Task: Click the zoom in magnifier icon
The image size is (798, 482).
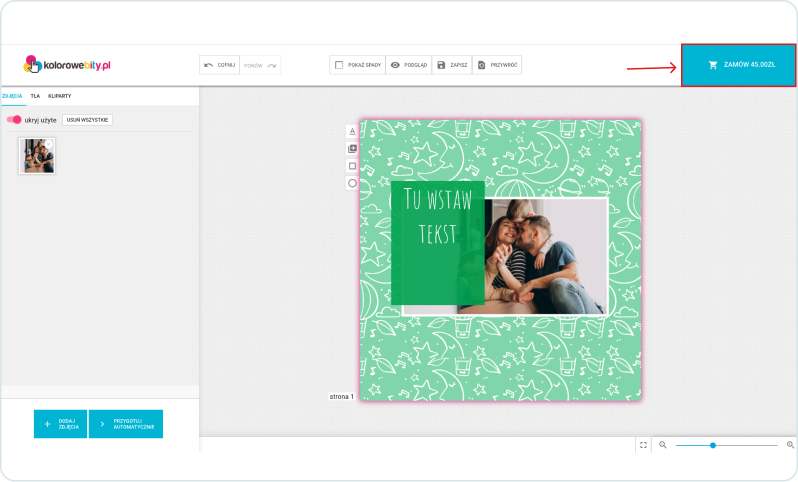Action: [x=790, y=445]
